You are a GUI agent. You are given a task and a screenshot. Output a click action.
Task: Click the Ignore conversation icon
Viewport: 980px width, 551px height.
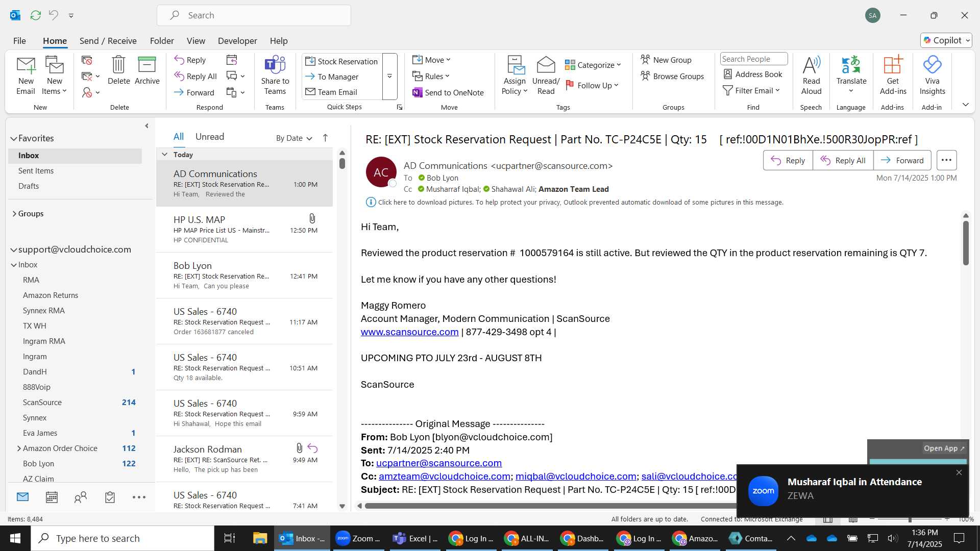[87, 61]
